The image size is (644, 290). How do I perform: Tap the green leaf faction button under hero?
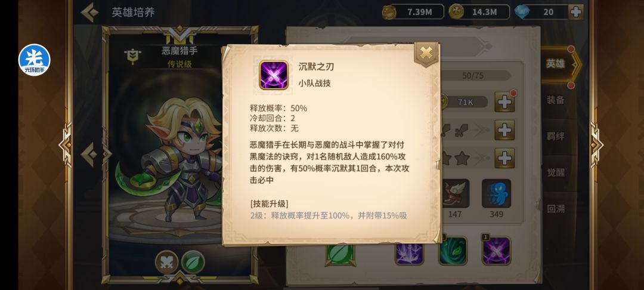click(193, 262)
